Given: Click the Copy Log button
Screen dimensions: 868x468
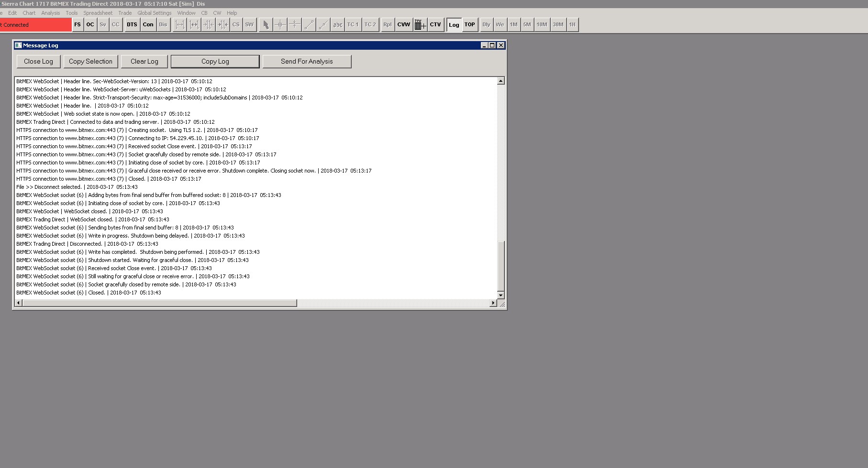Looking at the screenshot, I should point(215,62).
